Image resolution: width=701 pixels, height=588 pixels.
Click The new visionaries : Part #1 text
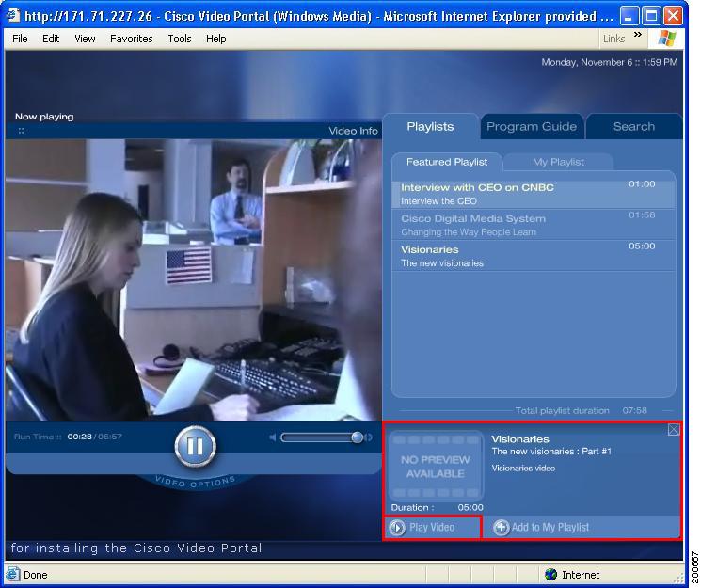pos(551,452)
